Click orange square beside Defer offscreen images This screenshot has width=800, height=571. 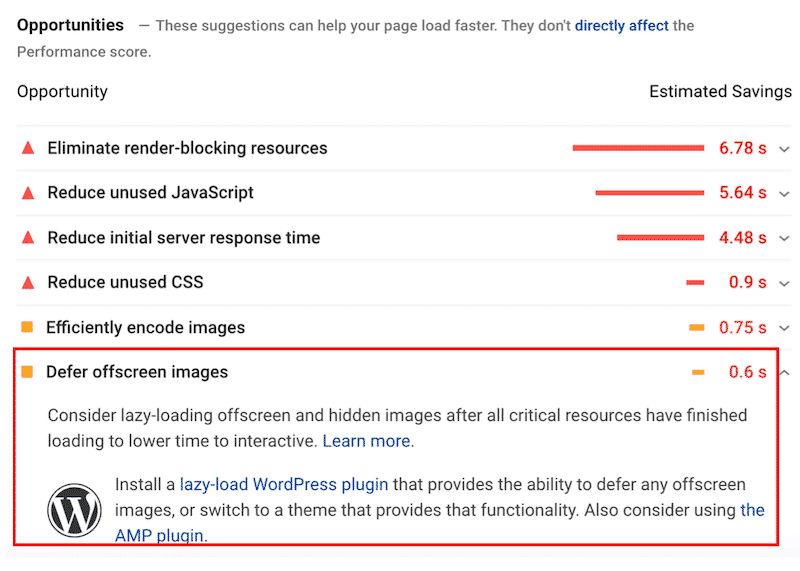click(x=27, y=372)
